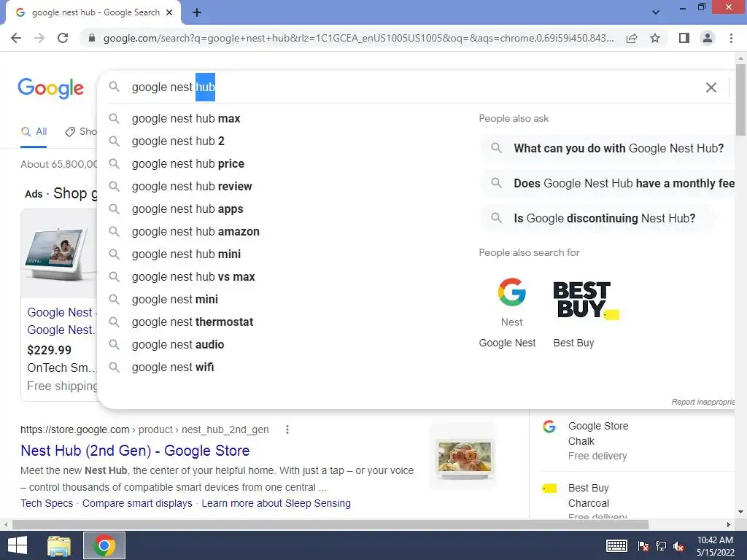Click Report inappropriate predictions link
747x560 pixels.
703,402
